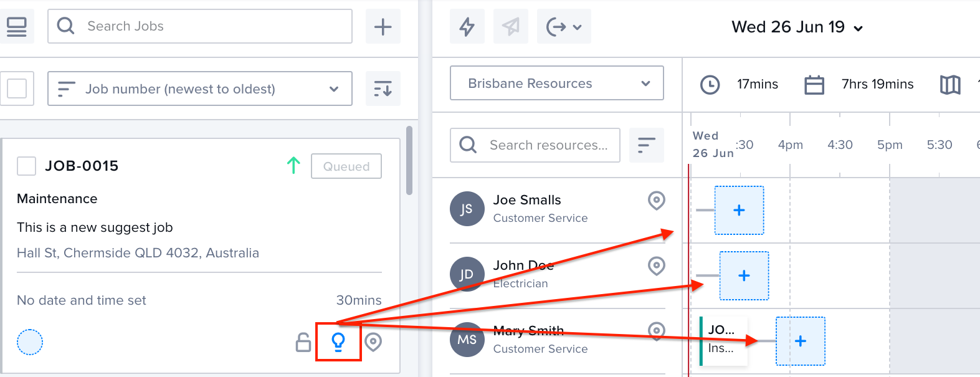Click the 4pm timeline label

click(x=790, y=145)
